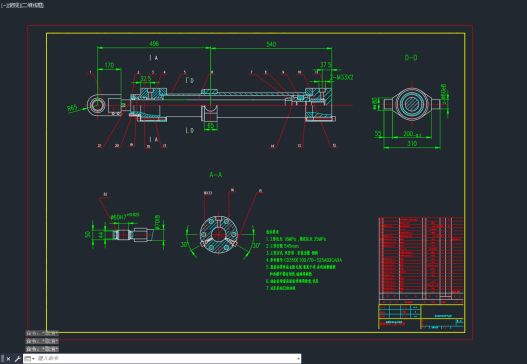Viewport: 527px width, 364px height.
Task: Click the command line drag grip handle
Action: [3, 359]
